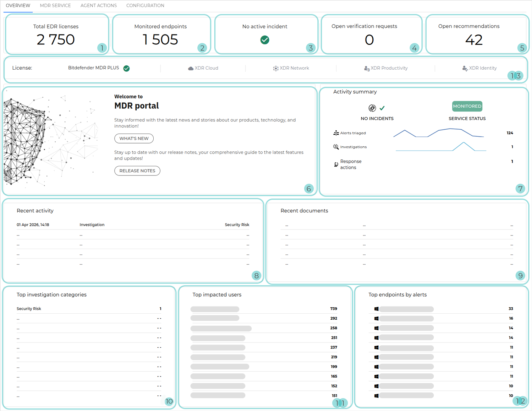
Task: Click the XDR Network icon
Action: [x=275, y=68]
